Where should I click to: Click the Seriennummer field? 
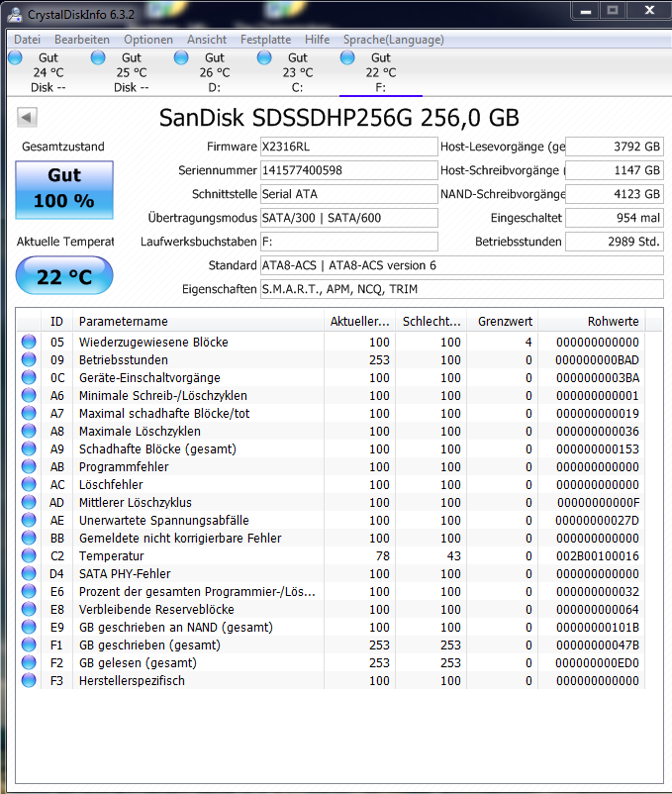(x=349, y=170)
